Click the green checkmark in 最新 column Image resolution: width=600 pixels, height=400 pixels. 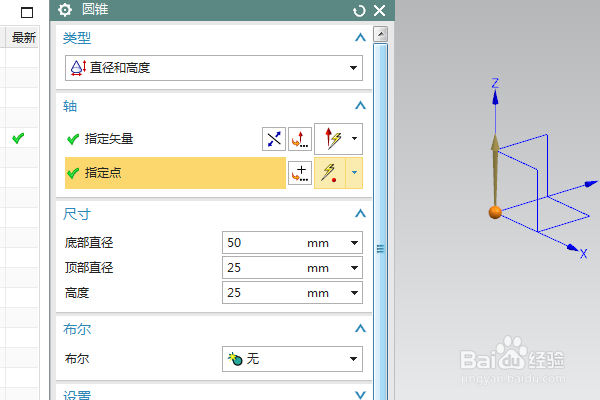(18, 138)
